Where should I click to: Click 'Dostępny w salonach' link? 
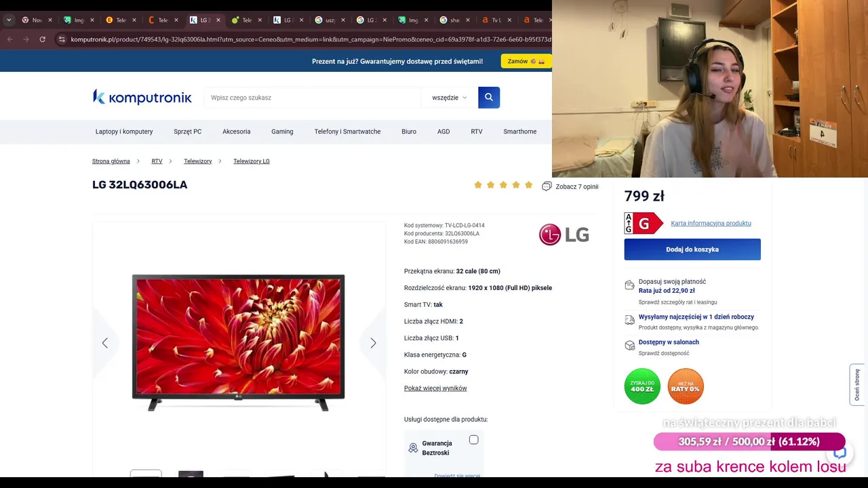[669, 342]
